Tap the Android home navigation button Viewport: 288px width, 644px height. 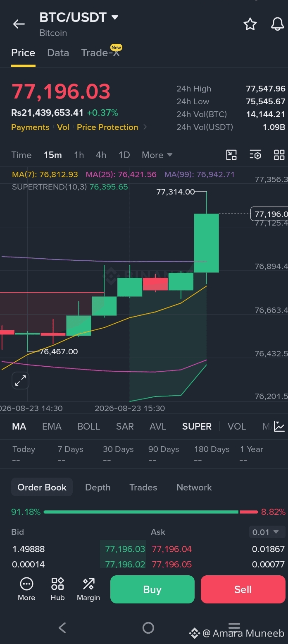(148, 628)
